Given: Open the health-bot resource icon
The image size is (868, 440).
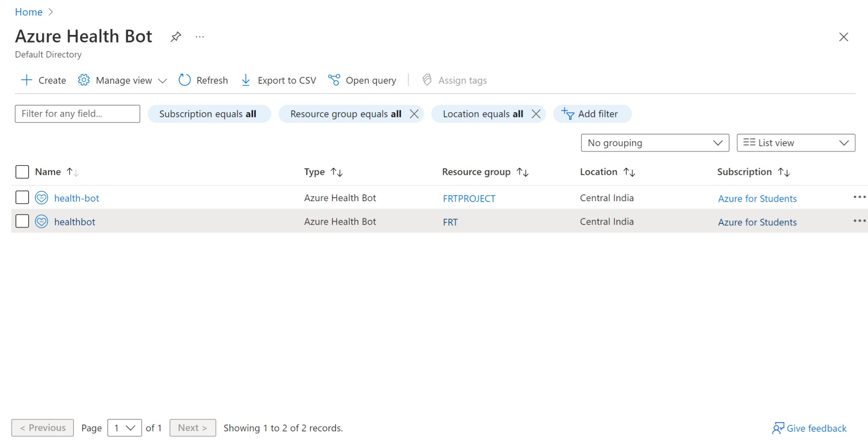Looking at the screenshot, I should coord(41,198).
